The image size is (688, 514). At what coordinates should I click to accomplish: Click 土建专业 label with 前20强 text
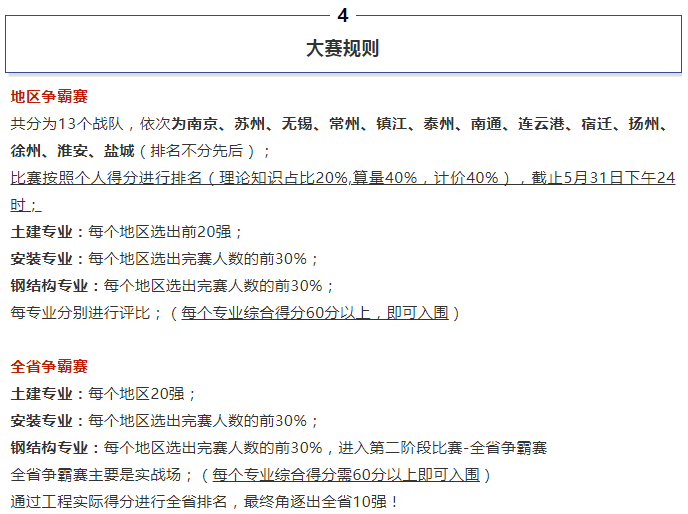pyautogui.click(x=41, y=232)
